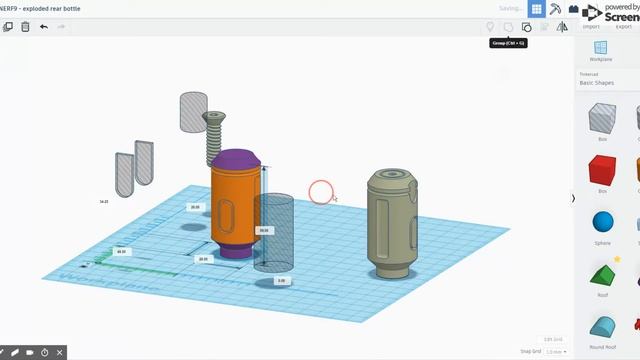
Task: Click the Copy/Duplicate icon in the toolbar
Action: [x=8, y=27]
